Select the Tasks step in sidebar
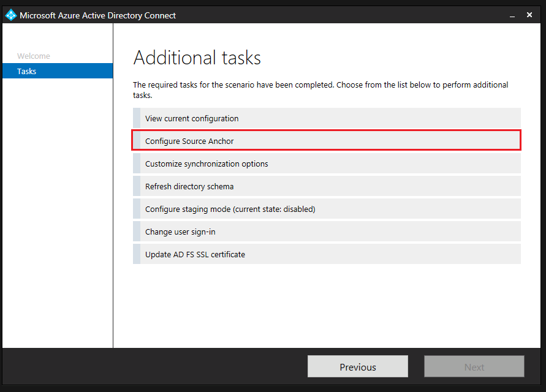Image resolution: width=546 pixels, height=392 pixels. click(x=27, y=71)
